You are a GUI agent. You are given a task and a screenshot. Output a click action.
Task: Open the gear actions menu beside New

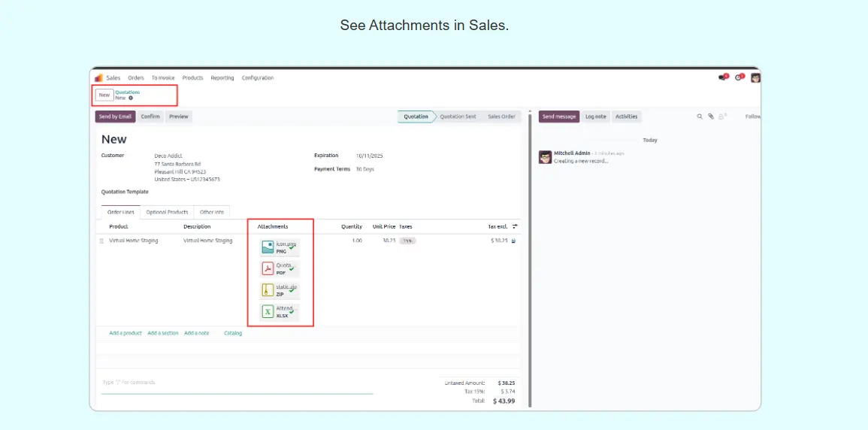(131, 98)
